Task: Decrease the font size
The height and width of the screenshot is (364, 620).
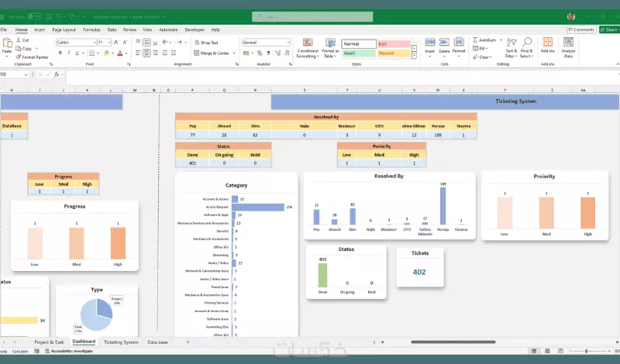Action: [x=125, y=43]
